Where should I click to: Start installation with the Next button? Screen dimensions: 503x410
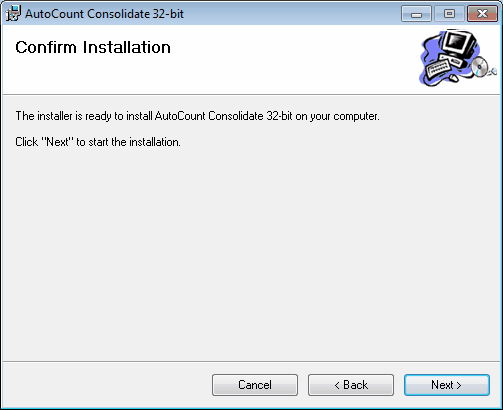pos(447,385)
